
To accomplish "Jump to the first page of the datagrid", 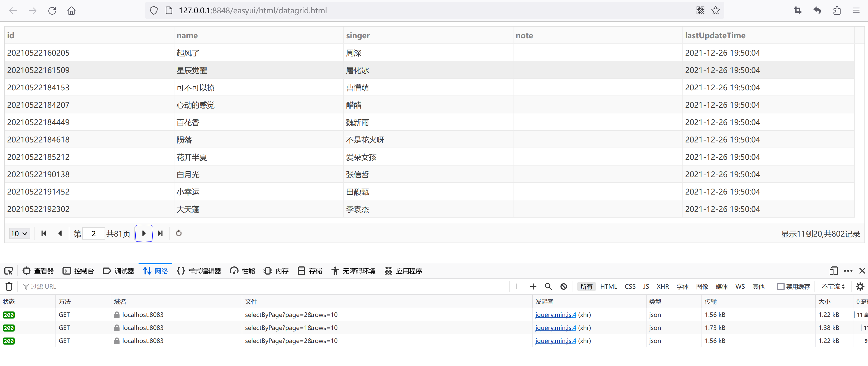I will [x=43, y=233].
